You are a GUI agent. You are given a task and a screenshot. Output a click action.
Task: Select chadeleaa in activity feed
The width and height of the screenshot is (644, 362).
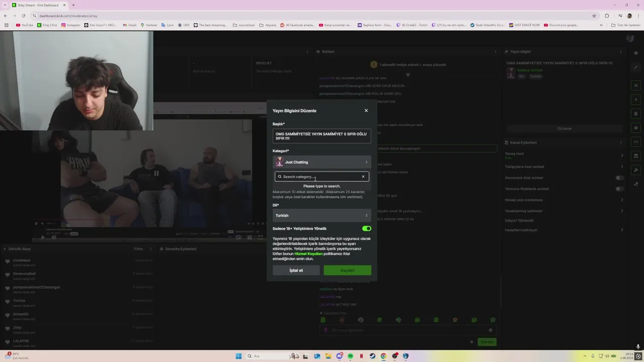[22, 260]
